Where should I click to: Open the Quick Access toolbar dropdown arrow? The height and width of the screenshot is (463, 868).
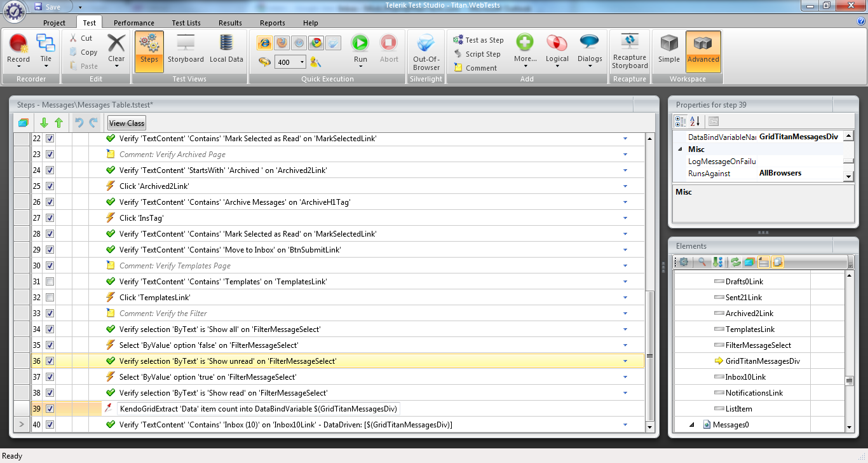80,7
